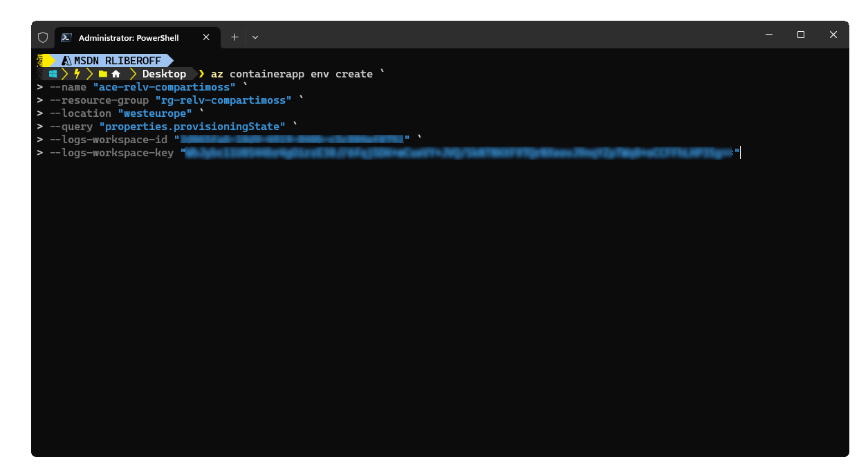Click the yellow folder icon in prompt

click(x=103, y=73)
